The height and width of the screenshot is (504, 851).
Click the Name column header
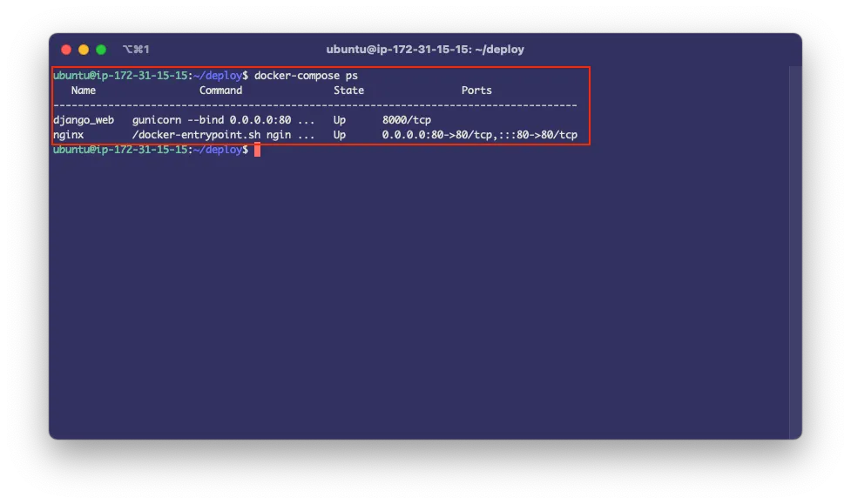[x=83, y=90]
